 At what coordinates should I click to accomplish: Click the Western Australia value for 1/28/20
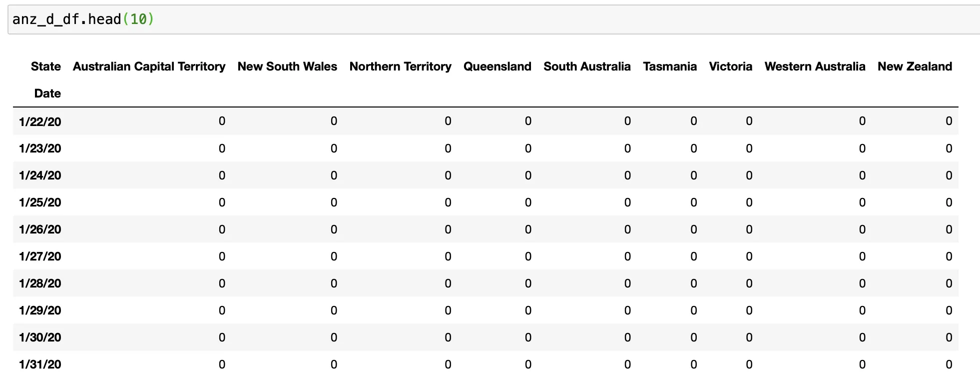(x=862, y=283)
